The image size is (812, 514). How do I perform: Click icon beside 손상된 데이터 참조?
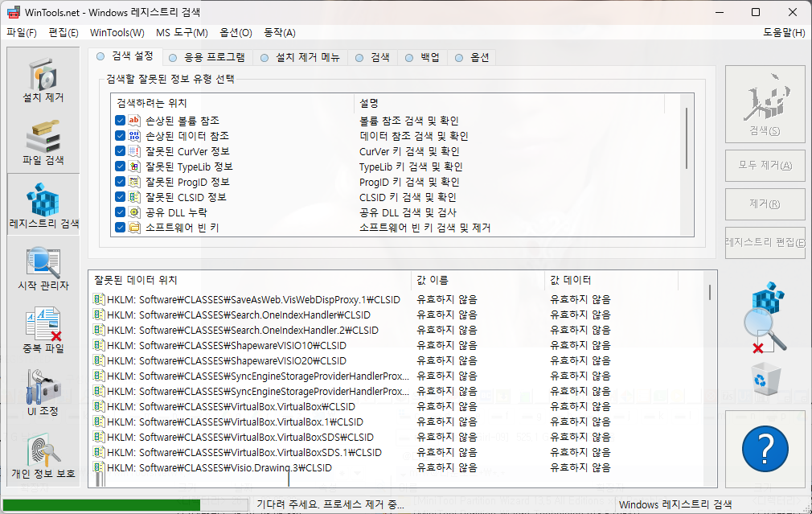134,136
